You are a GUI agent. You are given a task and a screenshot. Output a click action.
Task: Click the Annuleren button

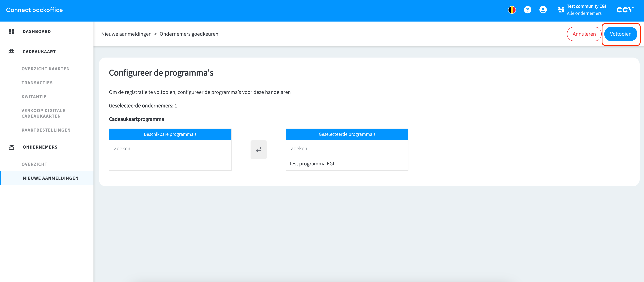584,34
